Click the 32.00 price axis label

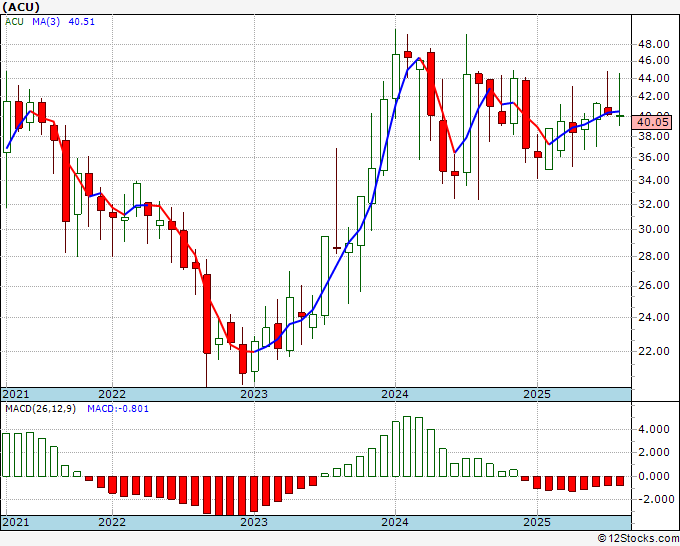[x=653, y=204]
